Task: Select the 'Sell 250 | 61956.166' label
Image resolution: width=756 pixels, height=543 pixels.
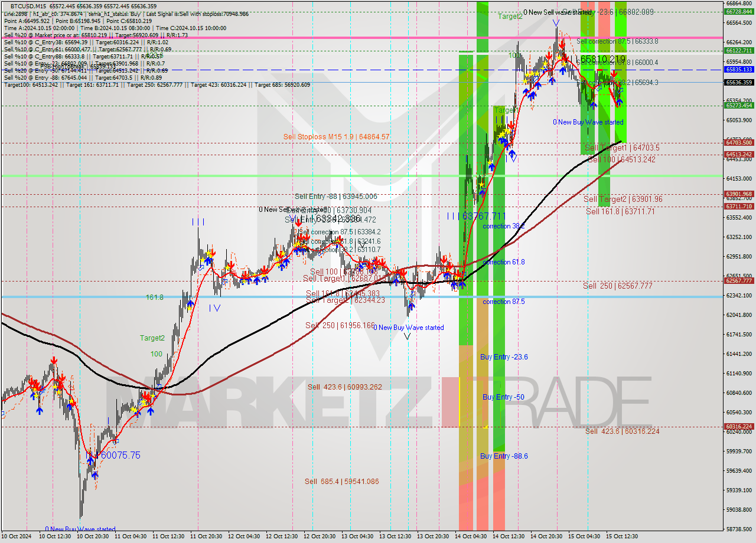Action: [x=340, y=325]
